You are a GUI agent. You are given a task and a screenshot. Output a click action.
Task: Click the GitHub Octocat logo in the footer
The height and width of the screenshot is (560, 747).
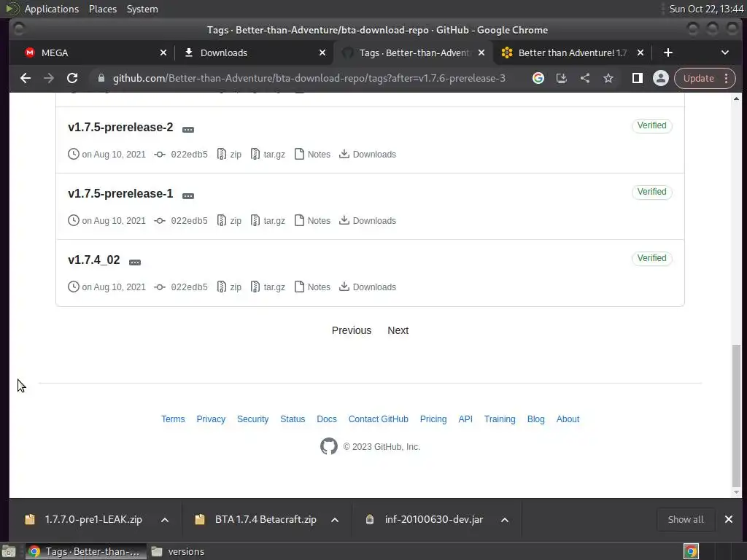[x=329, y=446]
